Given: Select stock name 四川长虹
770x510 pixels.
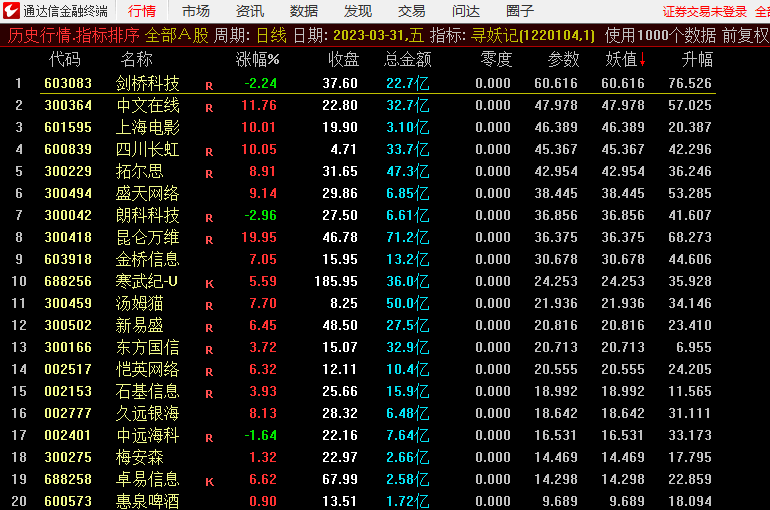Looking at the screenshot, I should point(148,149).
